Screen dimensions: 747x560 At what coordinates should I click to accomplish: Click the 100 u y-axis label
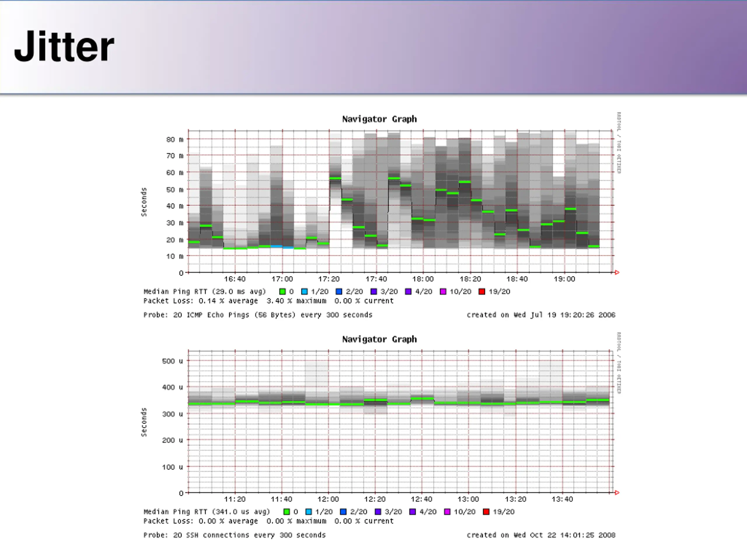(172, 467)
